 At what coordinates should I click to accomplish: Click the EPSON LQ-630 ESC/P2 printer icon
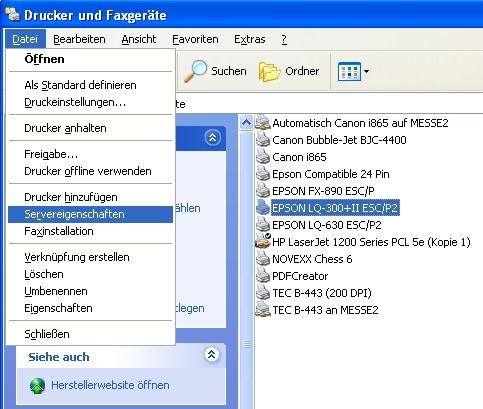click(x=263, y=225)
